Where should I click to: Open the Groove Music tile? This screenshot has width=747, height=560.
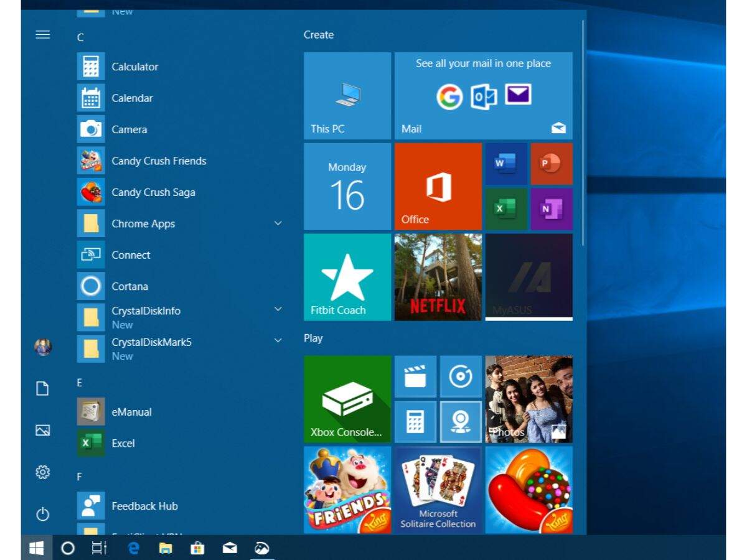[x=461, y=376]
